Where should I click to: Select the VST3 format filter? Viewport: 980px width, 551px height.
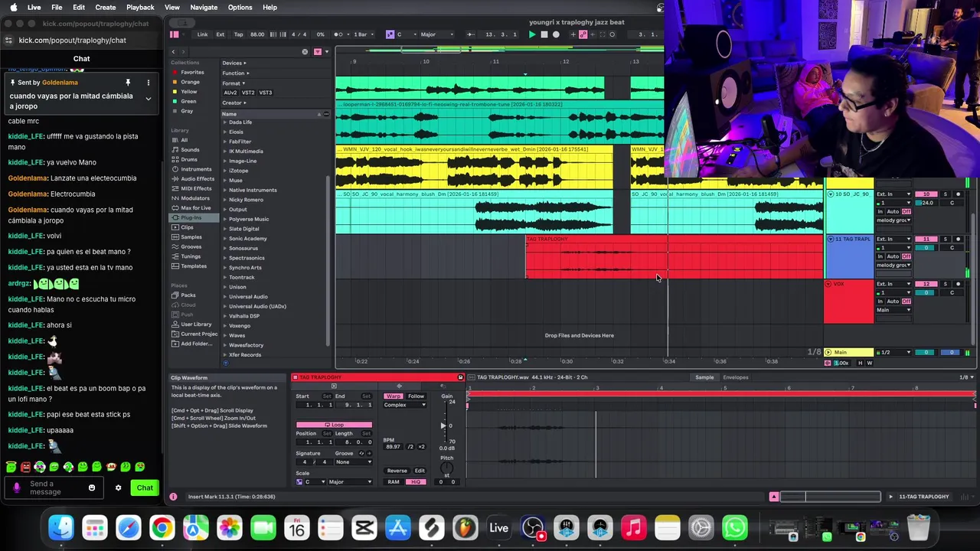tap(266, 93)
